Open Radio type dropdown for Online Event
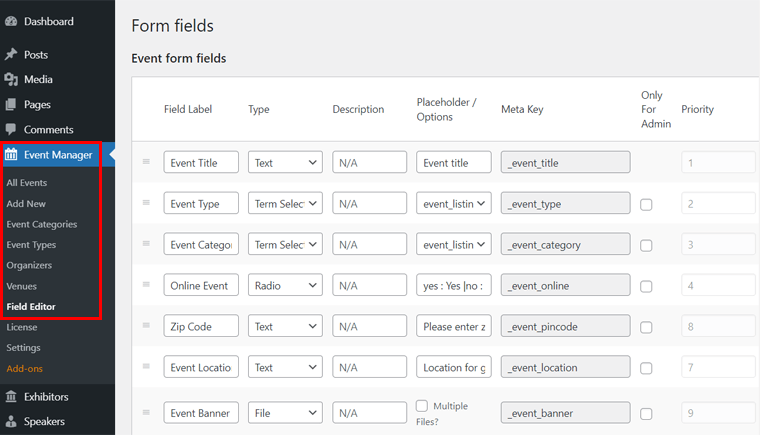This screenshot has width=760, height=435. pos(285,285)
